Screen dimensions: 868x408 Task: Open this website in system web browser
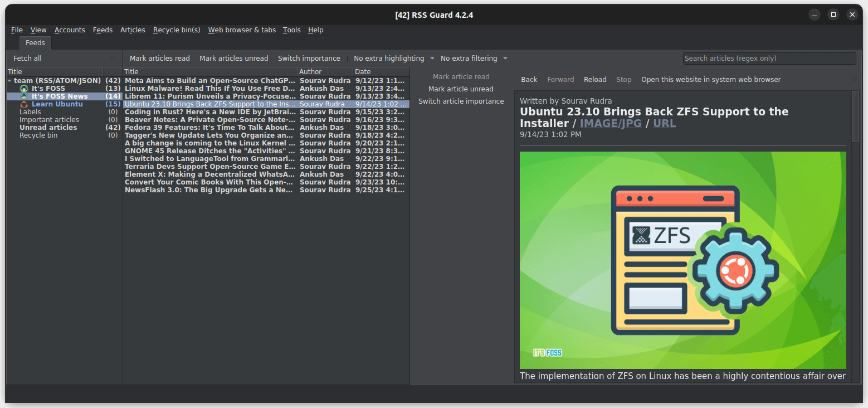711,79
